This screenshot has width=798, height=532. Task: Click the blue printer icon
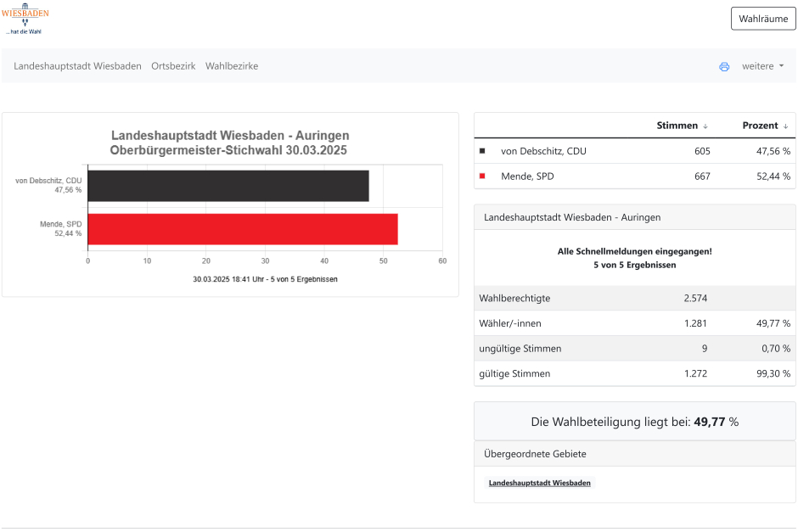pos(724,66)
